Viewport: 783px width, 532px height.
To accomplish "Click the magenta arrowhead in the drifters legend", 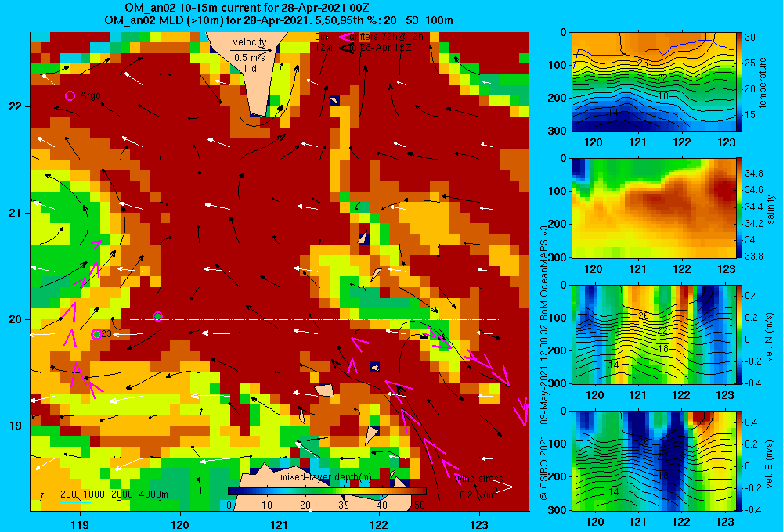I will 347,37.
